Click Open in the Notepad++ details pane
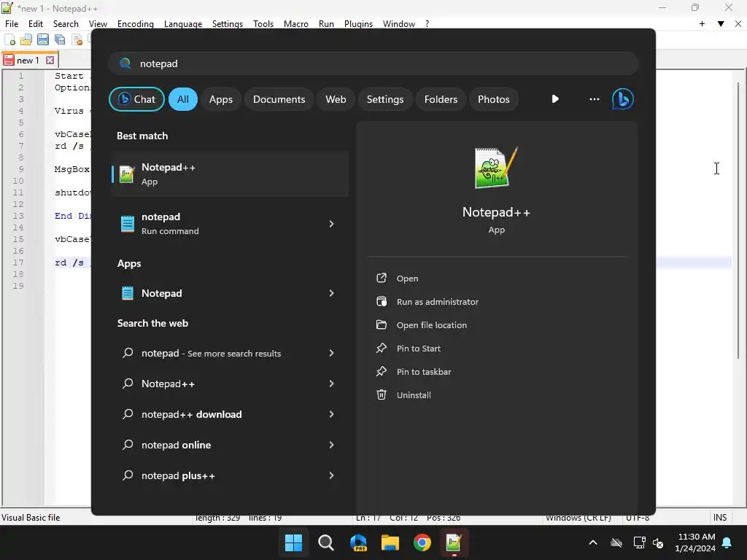 click(x=407, y=279)
